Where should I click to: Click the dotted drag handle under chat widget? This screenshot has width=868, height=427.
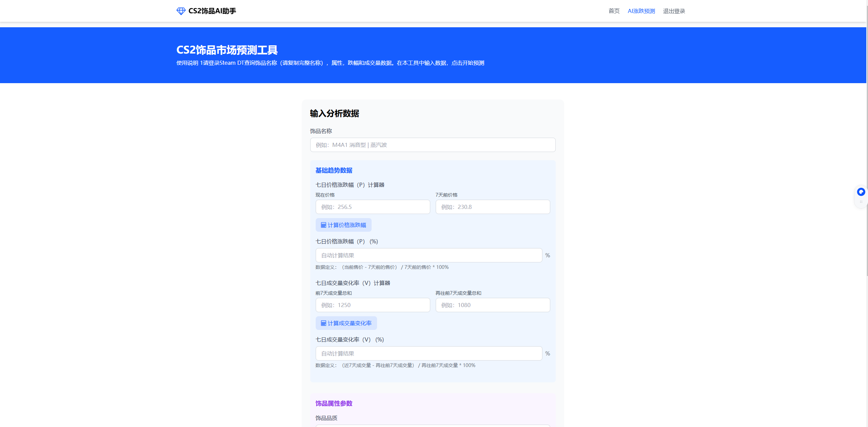click(x=861, y=202)
